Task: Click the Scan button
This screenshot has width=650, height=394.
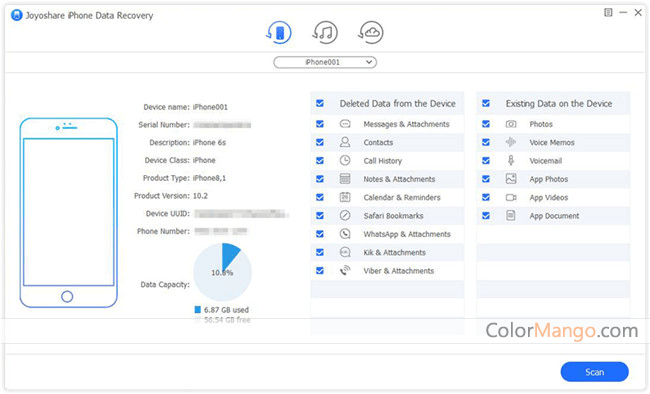Action: [x=594, y=372]
